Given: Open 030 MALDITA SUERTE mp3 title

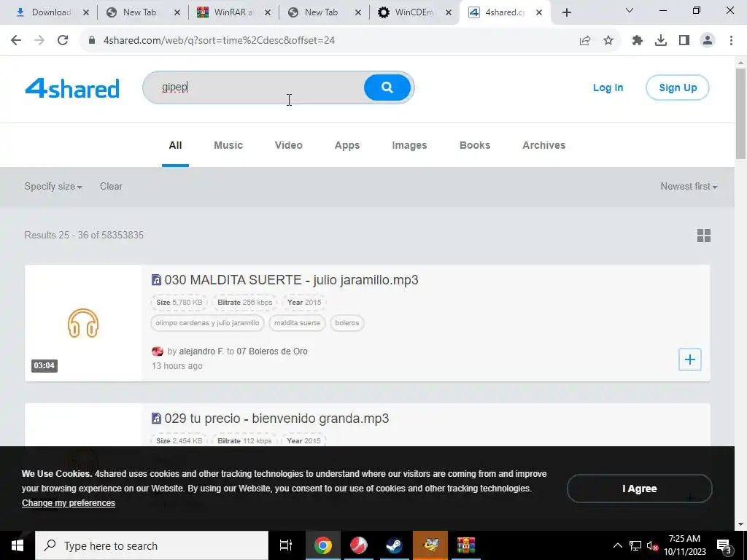Looking at the screenshot, I should click(291, 280).
